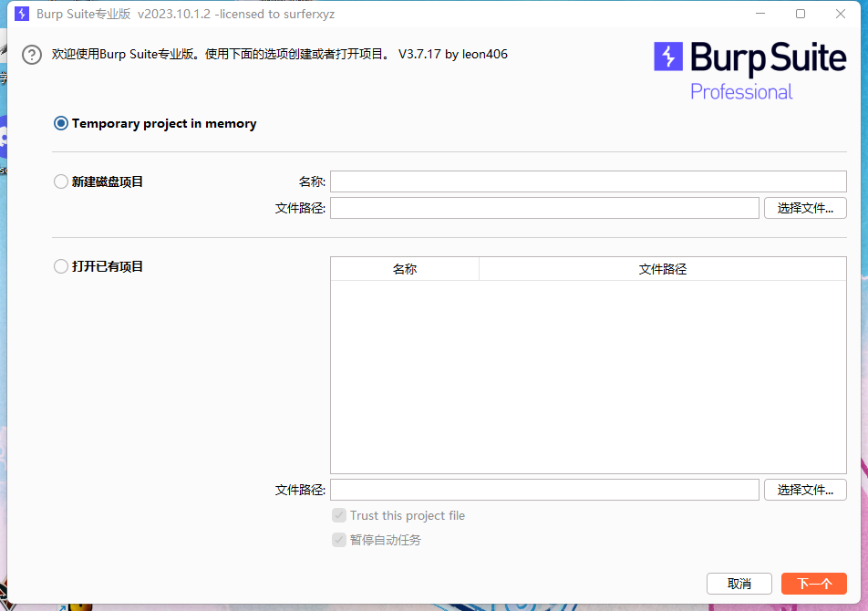Click the bottom 文件路径 input field

click(544, 490)
